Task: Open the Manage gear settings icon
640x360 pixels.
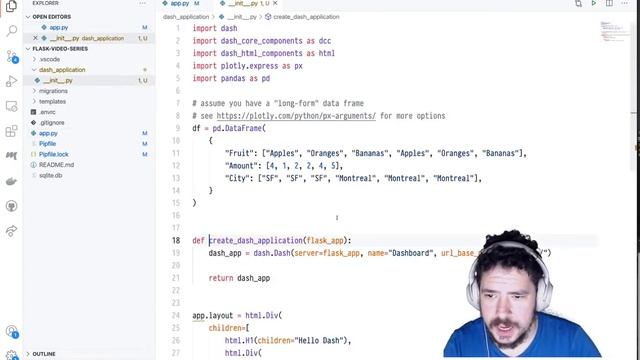Action: tap(11, 355)
